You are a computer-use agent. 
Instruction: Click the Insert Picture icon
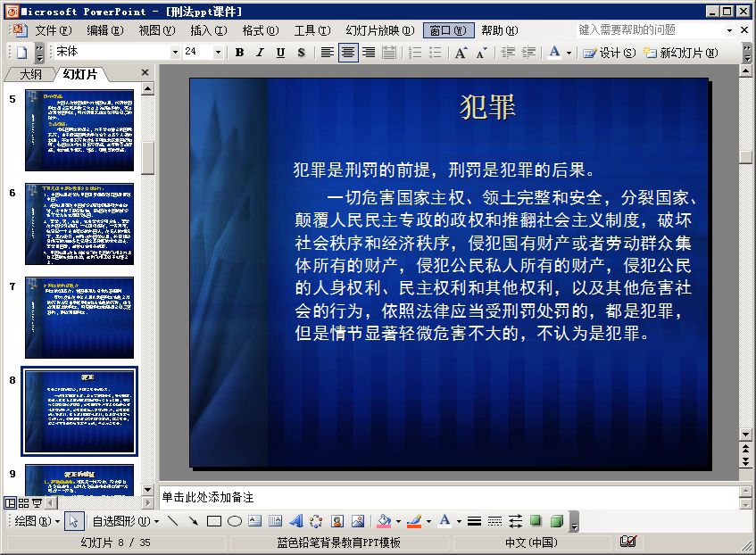358,521
